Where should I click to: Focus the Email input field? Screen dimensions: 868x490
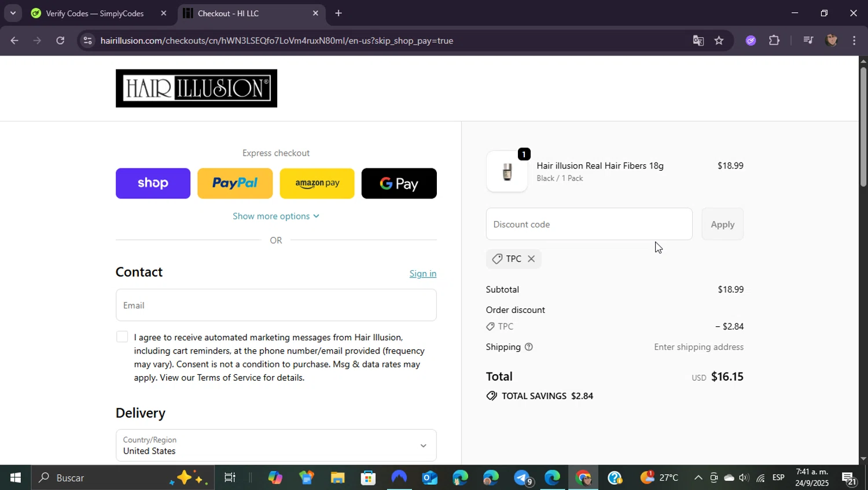tap(276, 305)
